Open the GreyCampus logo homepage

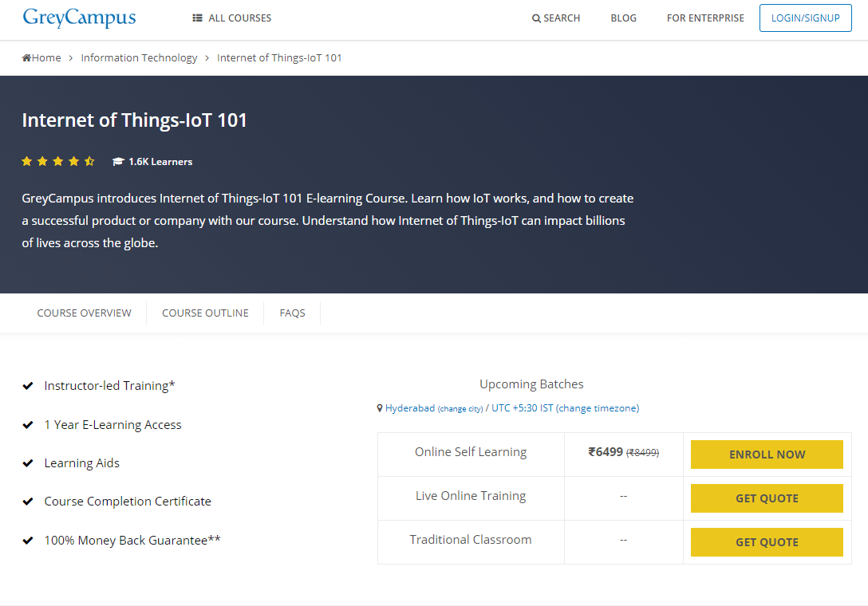pos(79,18)
